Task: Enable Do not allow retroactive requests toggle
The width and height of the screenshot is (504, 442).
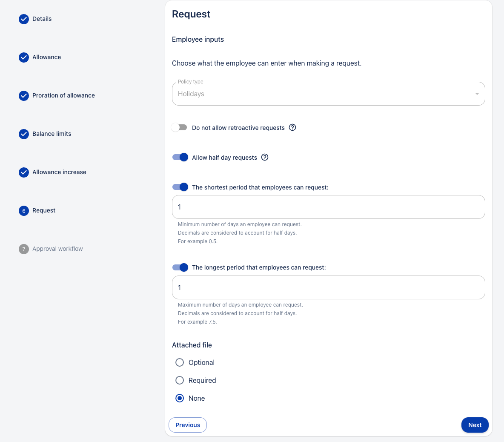Action: (x=179, y=127)
